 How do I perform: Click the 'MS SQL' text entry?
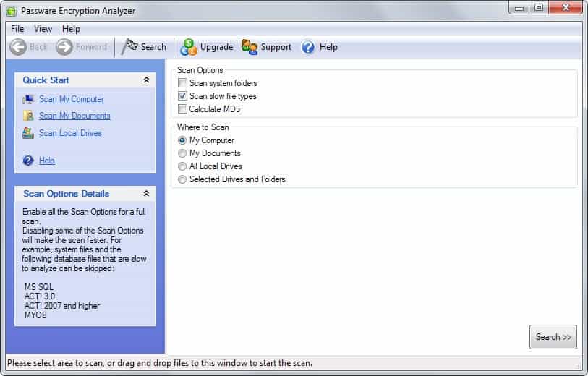(38, 287)
